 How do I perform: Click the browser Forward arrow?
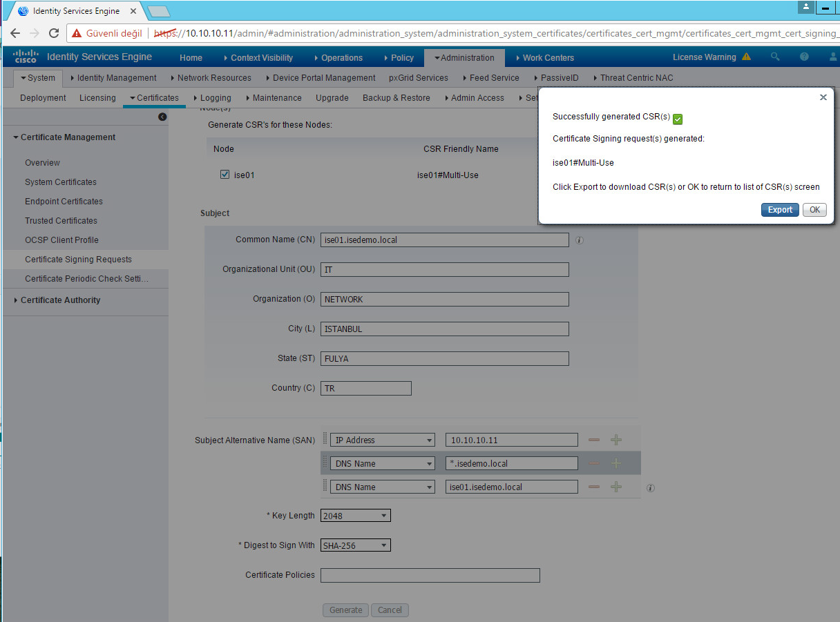[x=35, y=33]
